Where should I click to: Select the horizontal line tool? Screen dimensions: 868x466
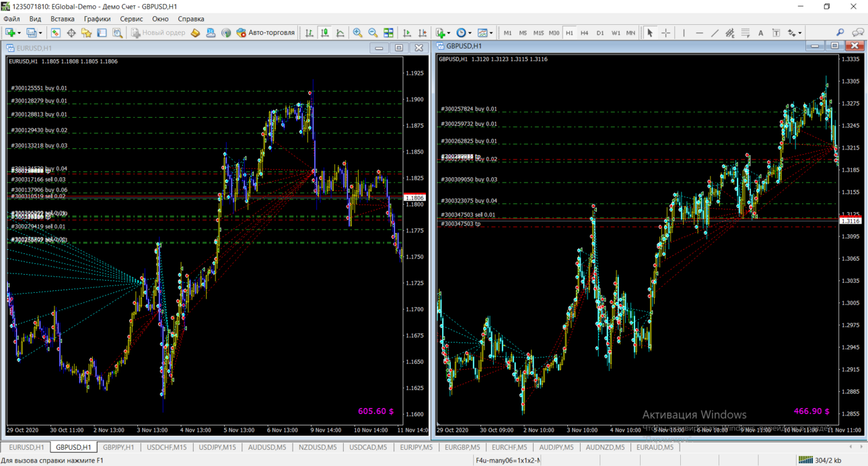(699, 32)
